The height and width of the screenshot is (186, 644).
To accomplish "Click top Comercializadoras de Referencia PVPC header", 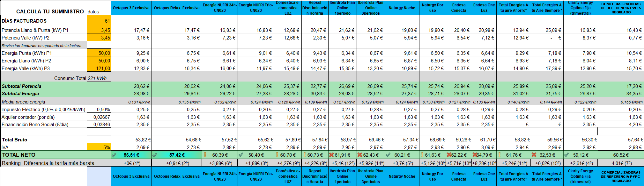I will coord(621,8).
